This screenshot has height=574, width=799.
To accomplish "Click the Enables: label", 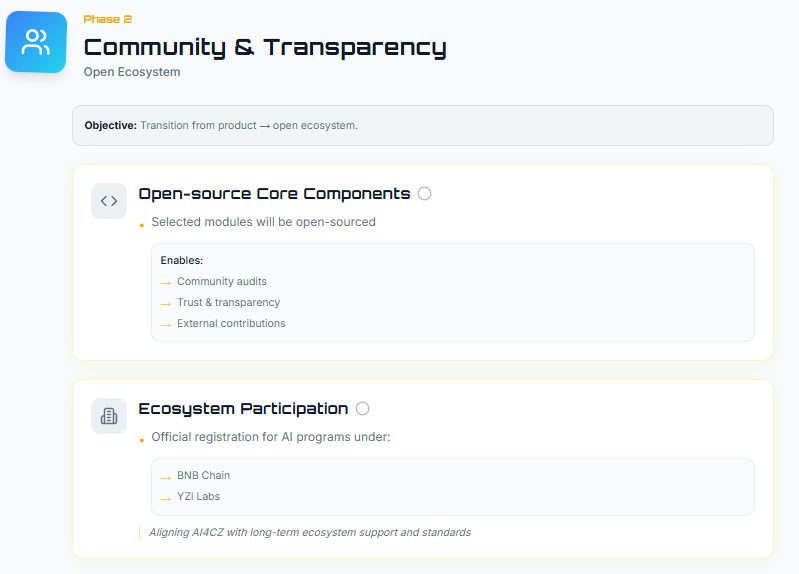I will (x=182, y=260).
